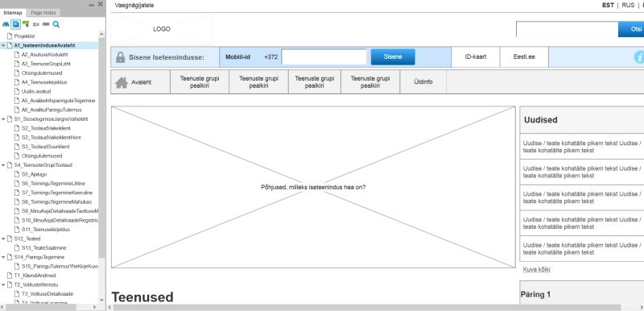Open S2_ToolaudVaikeklientHore page
Screen dimensions: 644x311
52,138
